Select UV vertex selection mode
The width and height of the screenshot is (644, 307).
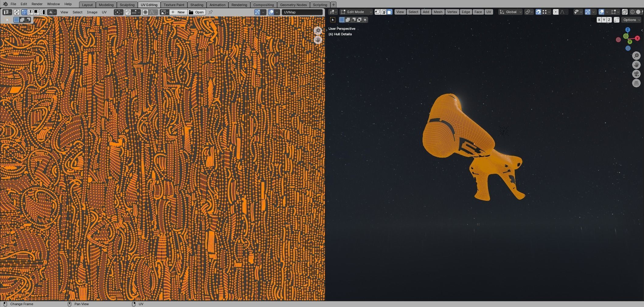click(24, 12)
